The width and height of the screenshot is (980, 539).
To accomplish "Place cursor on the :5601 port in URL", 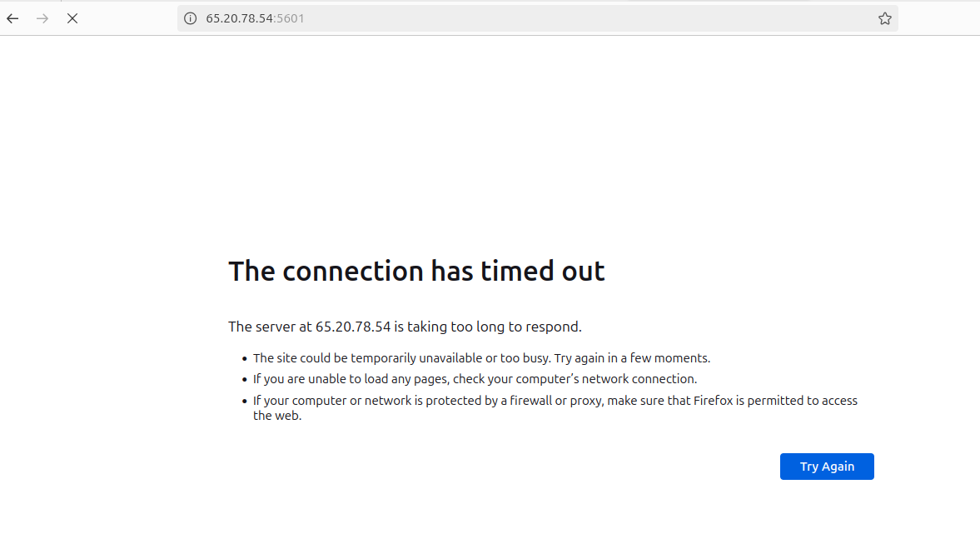I will point(290,19).
